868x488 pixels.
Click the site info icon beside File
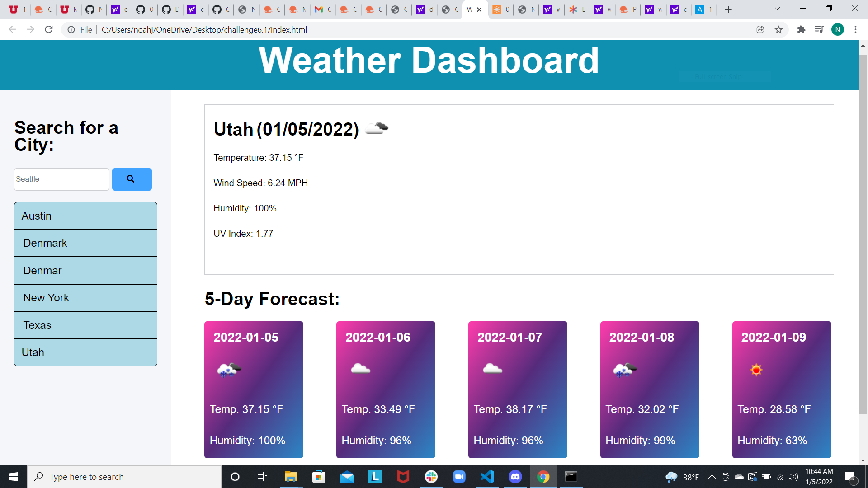(x=71, y=29)
